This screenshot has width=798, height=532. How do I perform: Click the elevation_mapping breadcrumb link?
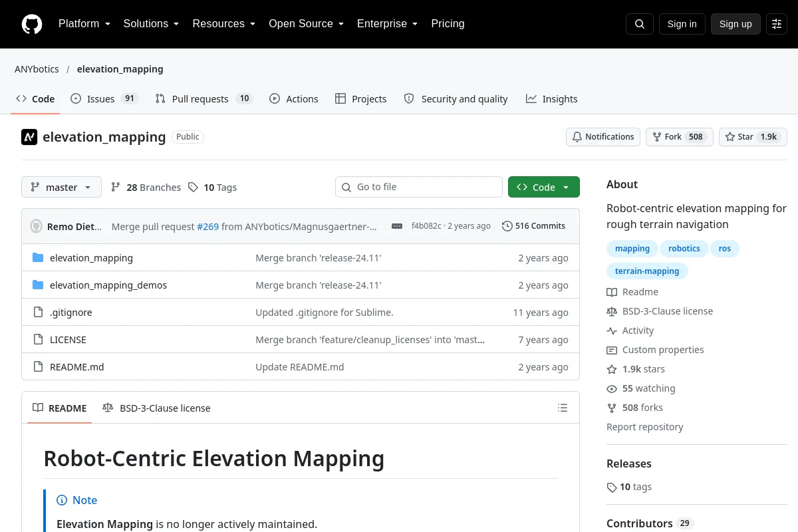pos(120,69)
